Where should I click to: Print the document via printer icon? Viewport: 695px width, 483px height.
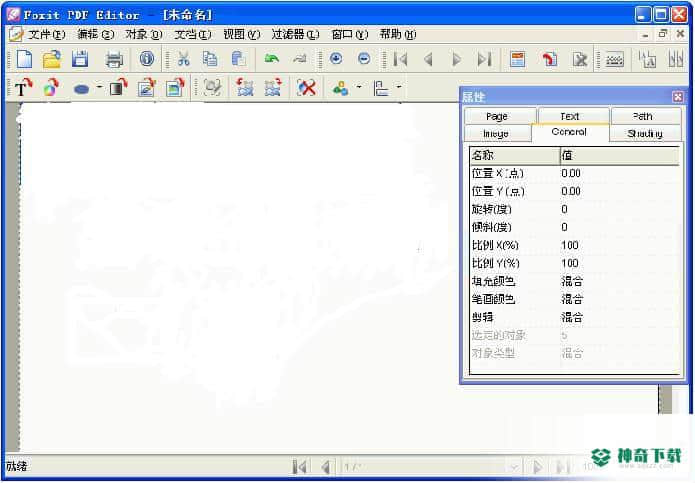pyautogui.click(x=114, y=59)
